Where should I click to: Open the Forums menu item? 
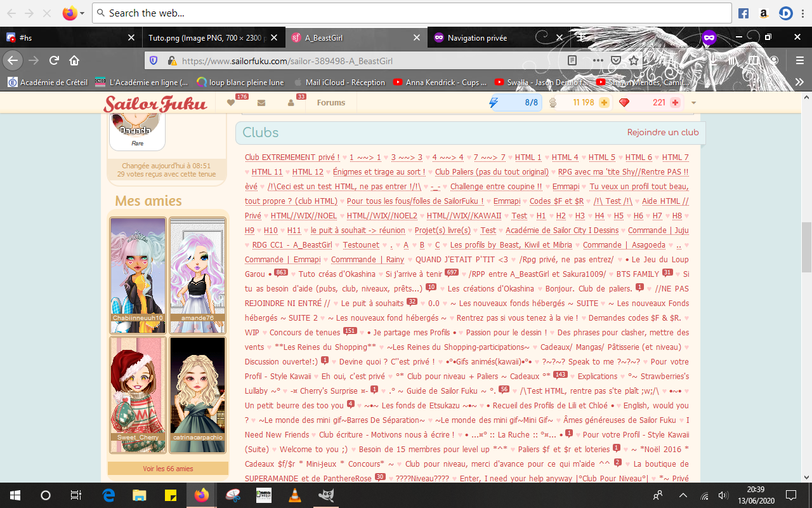[x=331, y=103]
